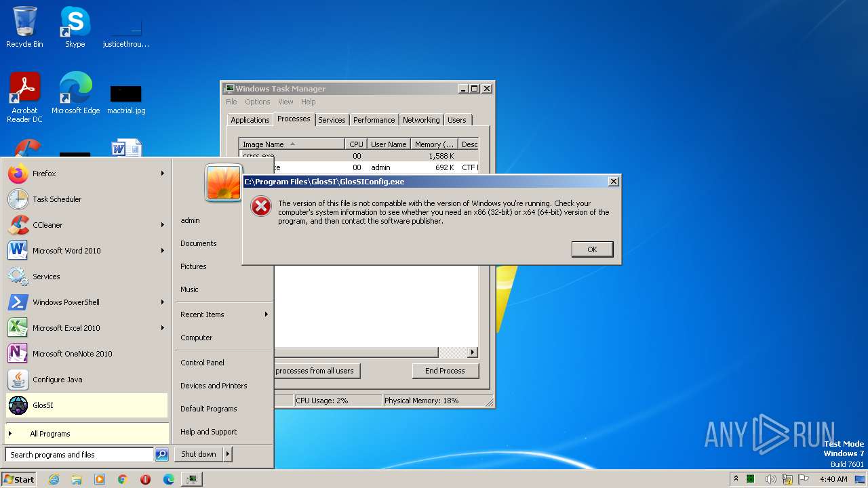868x488 pixels.
Task: Click OK in the GlosSIConfig error dialog
Action: pyautogui.click(x=592, y=249)
